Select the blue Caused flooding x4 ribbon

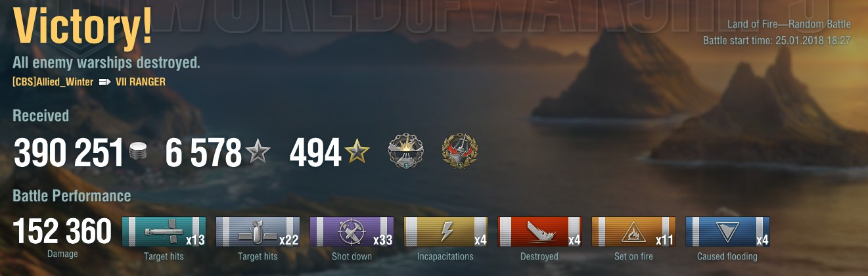[x=727, y=232]
